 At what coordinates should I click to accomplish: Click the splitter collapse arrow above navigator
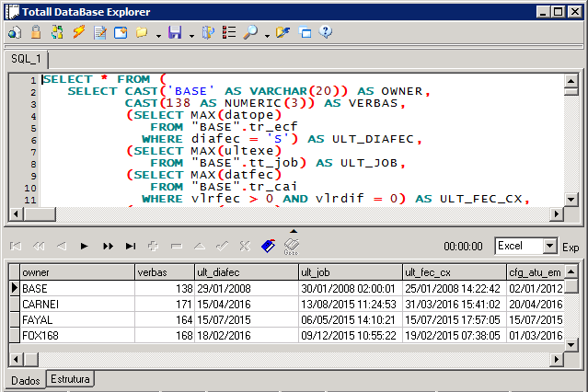coord(294,231)
